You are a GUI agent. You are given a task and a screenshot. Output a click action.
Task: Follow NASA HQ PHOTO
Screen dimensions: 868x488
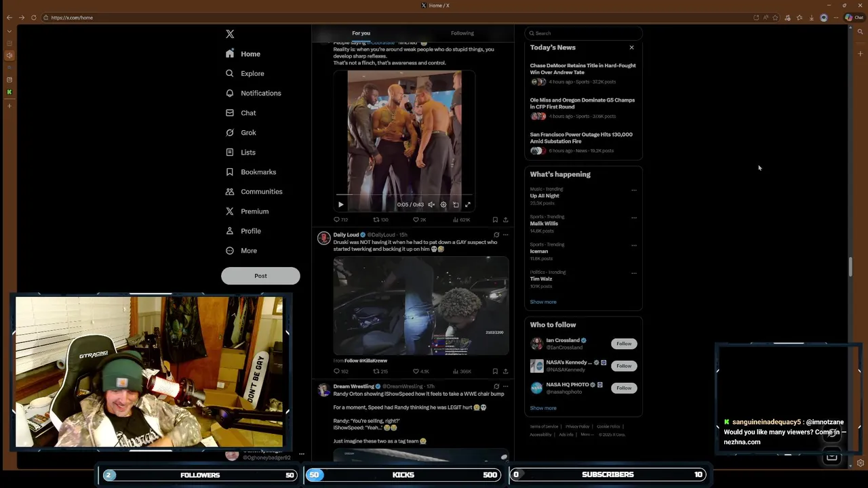coord(624,388)
